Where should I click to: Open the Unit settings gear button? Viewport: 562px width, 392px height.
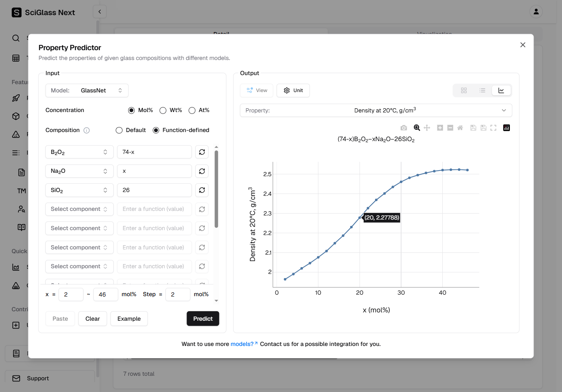(x=293, y=91)
